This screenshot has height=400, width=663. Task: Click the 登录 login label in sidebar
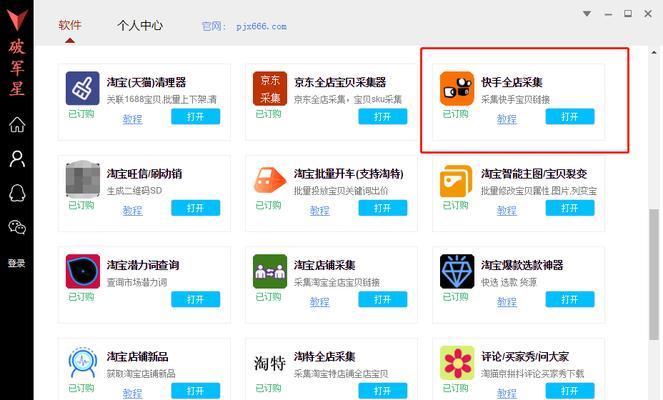(x=16, y=263)
